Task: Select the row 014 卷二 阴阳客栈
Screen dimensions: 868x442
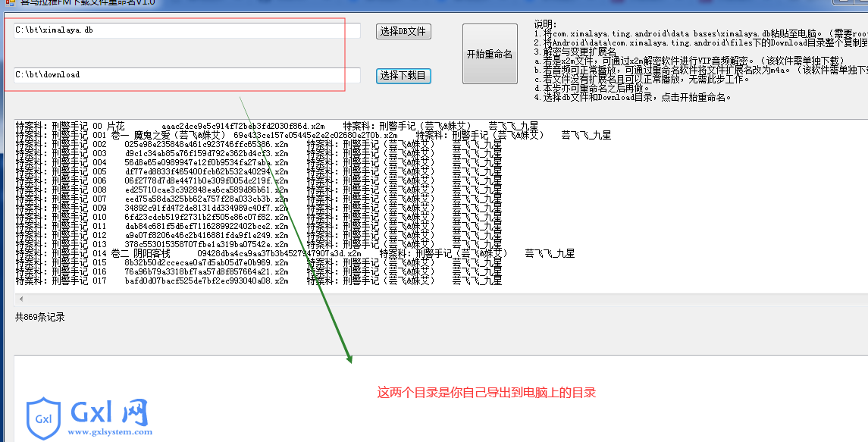Action: tap(295, 253)
